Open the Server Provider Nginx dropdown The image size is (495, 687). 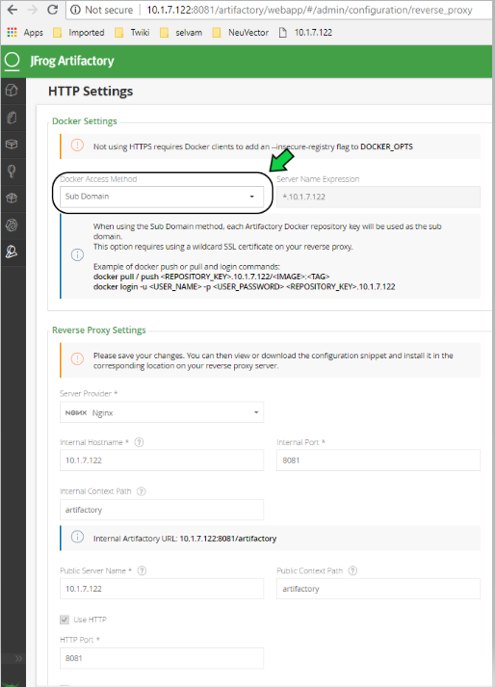point(162,412)
